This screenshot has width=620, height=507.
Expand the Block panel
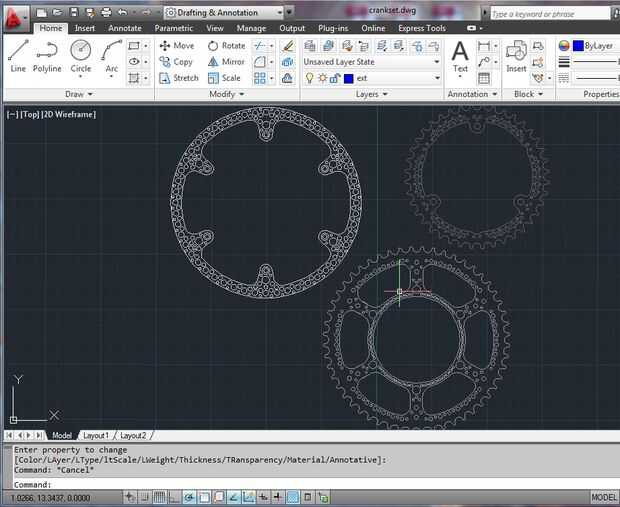click(528, 94)
